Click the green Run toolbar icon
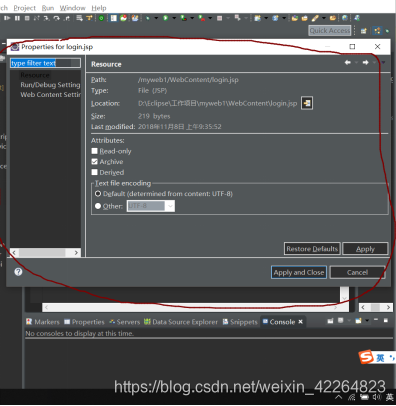The height and width of the screenshot is (406, 396). (165, 18)
